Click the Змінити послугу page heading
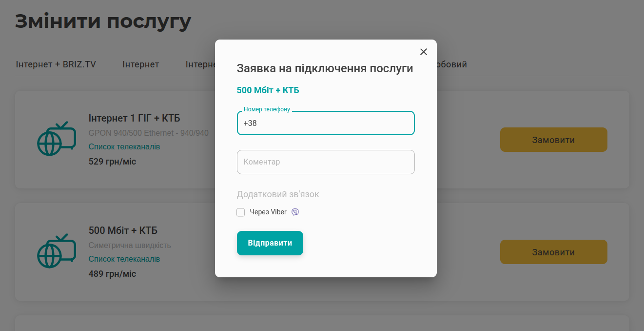This screenshot has width=644, height=331. 103,21
